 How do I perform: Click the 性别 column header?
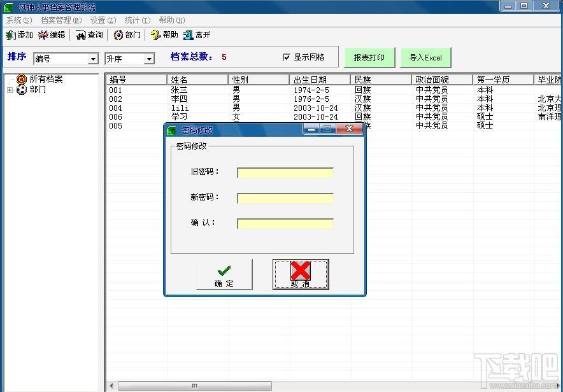pyautogui.click(x=259, y=80)
